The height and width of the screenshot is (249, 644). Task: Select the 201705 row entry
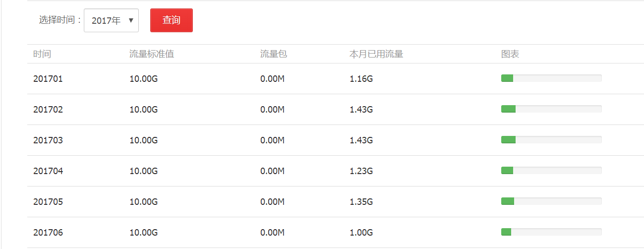coord(48,201)
